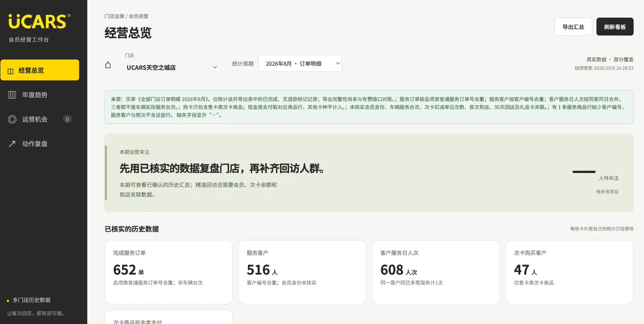Click the 会员经营 breadcrumb
644x324 pixels.
click(138, 16)
